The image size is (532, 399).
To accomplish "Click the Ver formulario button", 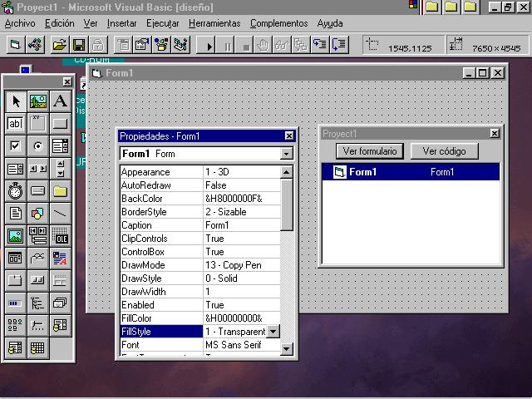I will (x=369, y=151).
